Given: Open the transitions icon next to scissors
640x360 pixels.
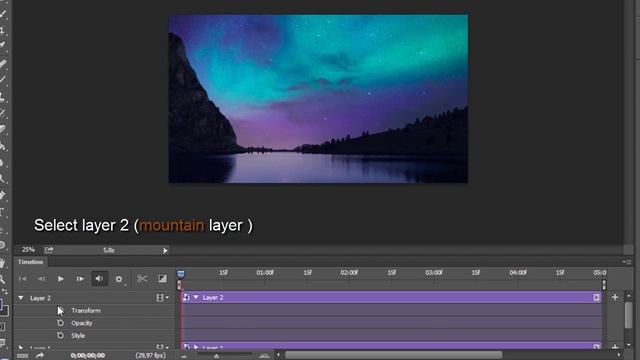Looking at the screenshot, I should [x=162, y=278].
